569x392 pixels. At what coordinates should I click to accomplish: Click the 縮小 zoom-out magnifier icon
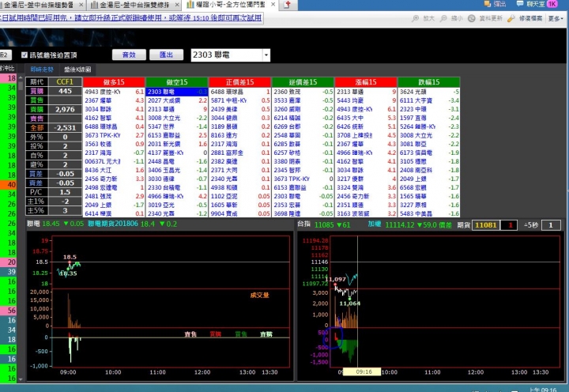pos(443,18)
